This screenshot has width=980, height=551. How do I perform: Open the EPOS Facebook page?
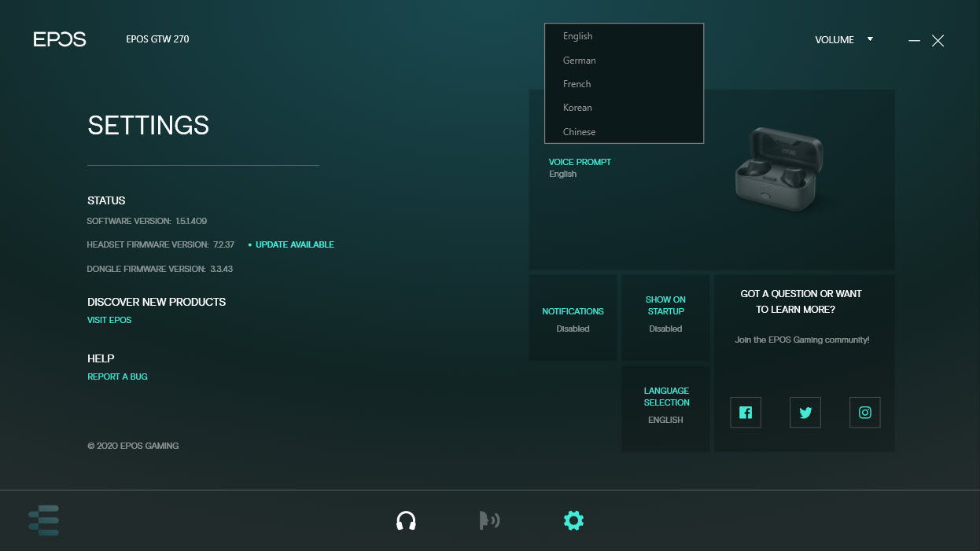coord(746,413)
